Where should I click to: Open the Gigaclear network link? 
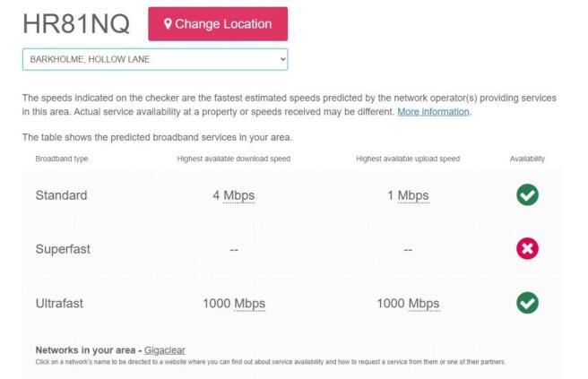pos(165,350)
